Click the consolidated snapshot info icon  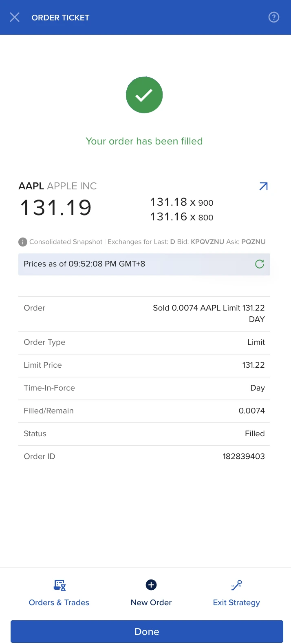coord(23,242)
